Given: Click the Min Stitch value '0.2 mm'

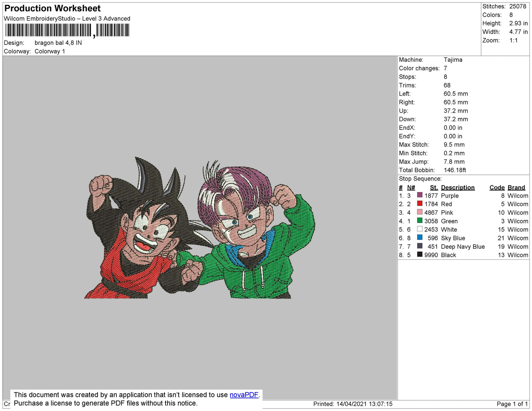Looking at the screenshot, I should pos(454,153).
